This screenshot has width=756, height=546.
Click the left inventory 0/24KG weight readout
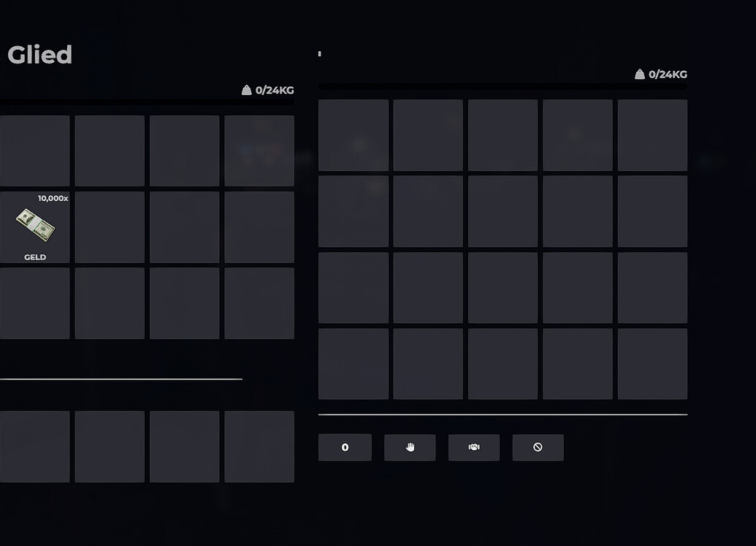click(x=273, y=90)
